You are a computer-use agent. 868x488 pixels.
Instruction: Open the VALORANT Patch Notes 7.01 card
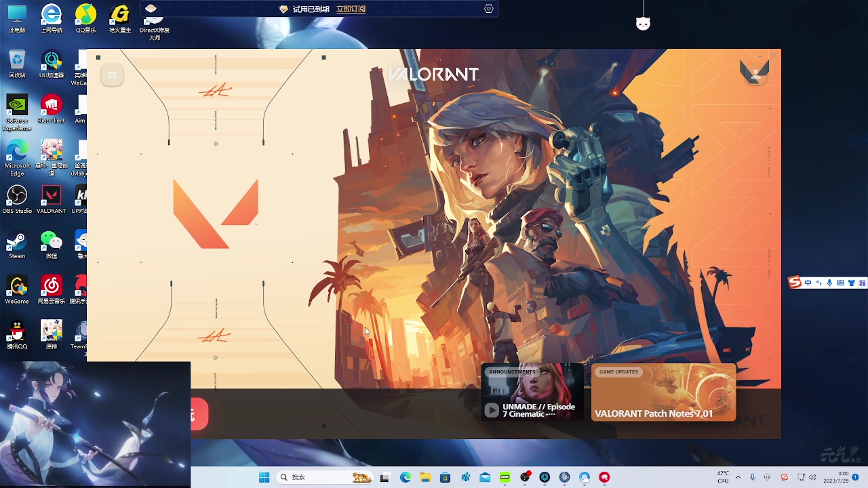(663, 392)
